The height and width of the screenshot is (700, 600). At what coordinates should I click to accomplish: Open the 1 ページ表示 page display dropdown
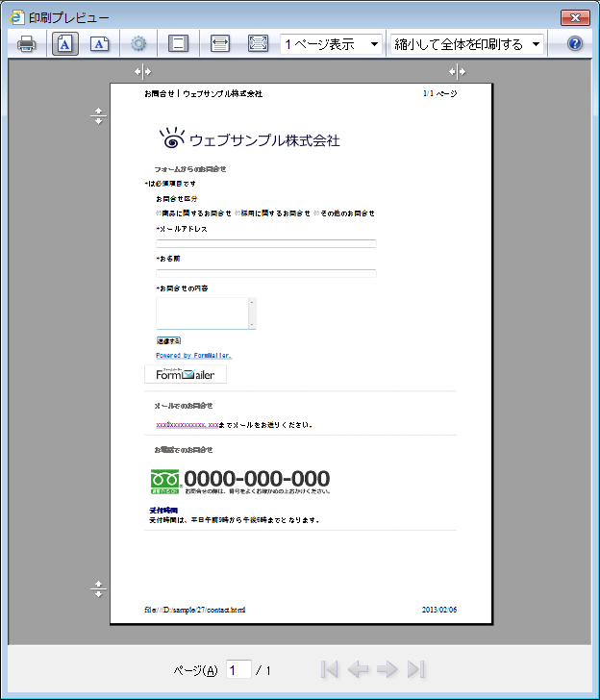[x=331, y=44]
